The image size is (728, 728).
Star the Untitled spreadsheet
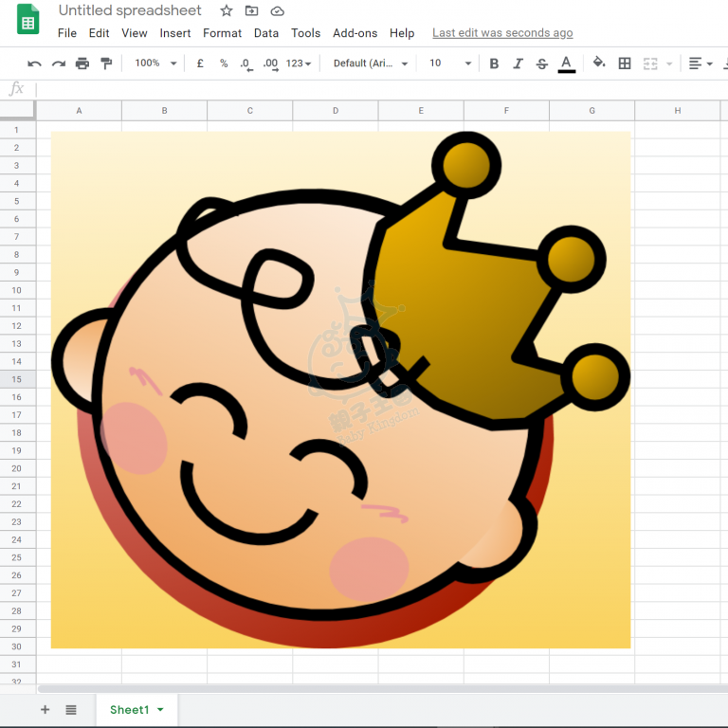(227, 11)
